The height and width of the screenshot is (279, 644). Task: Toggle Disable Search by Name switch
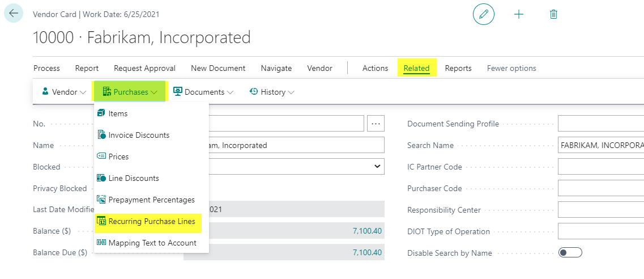click(570, 253)
